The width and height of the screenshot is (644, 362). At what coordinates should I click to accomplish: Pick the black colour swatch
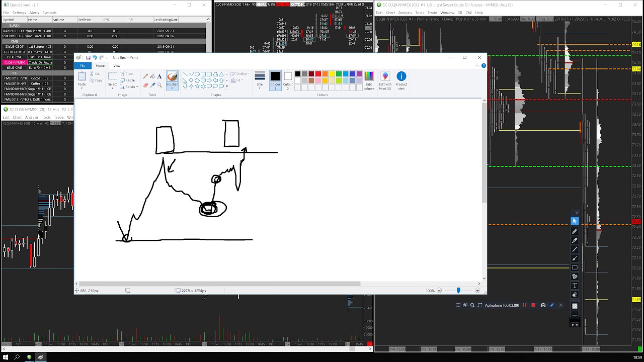[297, 74]
